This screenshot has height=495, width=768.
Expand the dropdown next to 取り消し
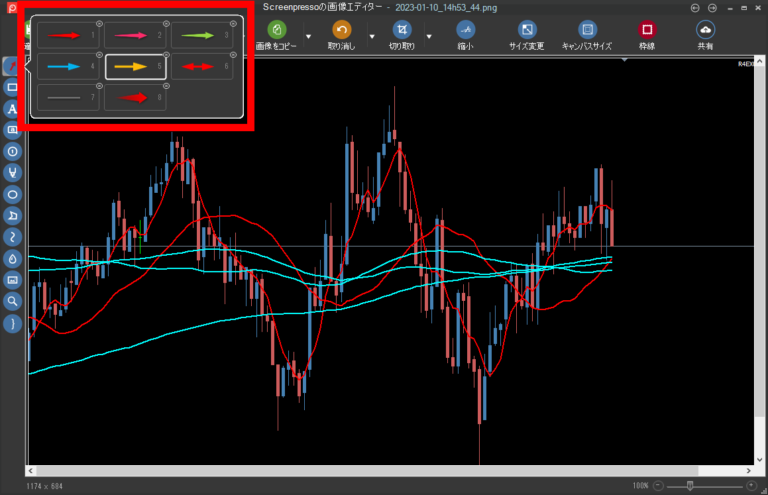click(x=371, y=37)
